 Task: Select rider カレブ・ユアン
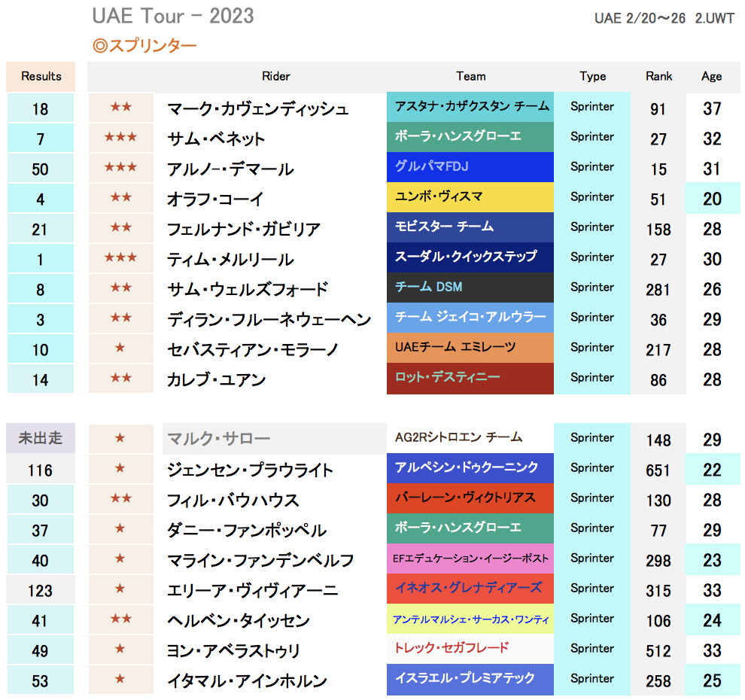[216, 379]
